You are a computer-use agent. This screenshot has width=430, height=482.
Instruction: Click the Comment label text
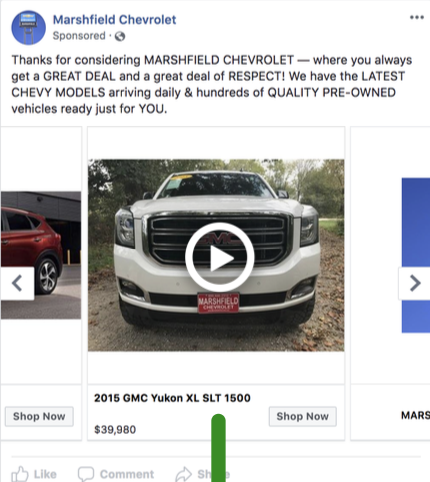click(x=127, y=474)
